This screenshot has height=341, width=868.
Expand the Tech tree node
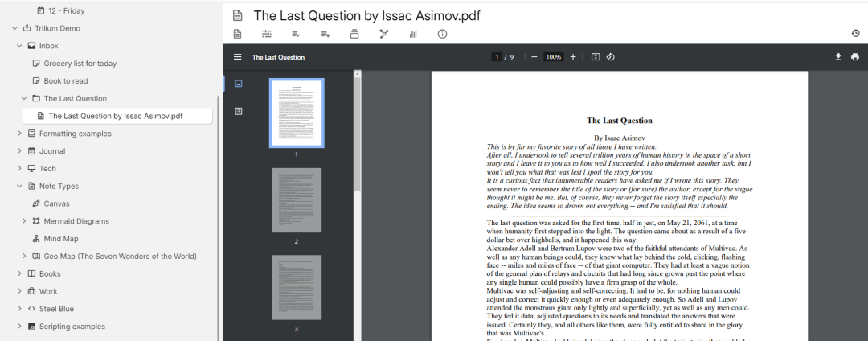(x=19, y=168)
